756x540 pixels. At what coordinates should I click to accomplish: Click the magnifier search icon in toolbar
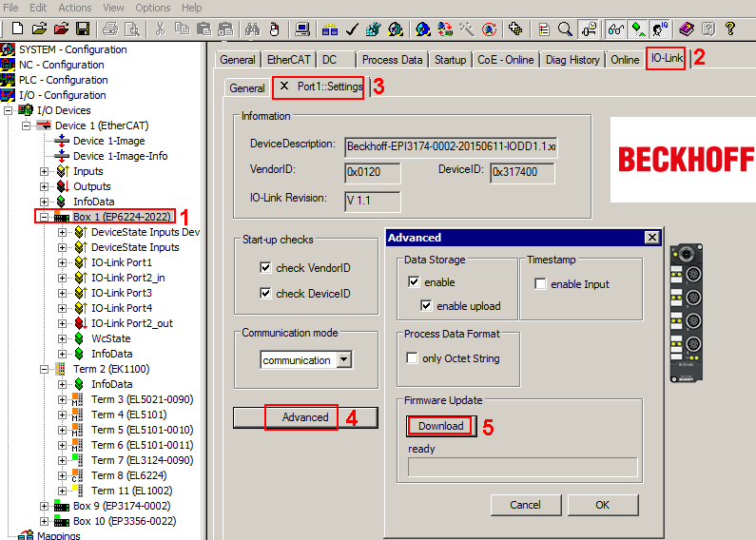(565, 29)
